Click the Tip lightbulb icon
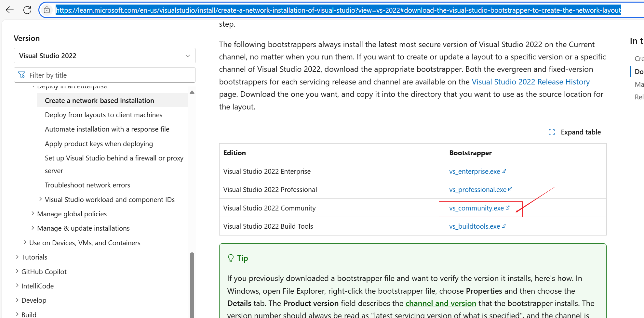Screen dimensions: 644x318 pyautogui.click(x=231, y=258)
